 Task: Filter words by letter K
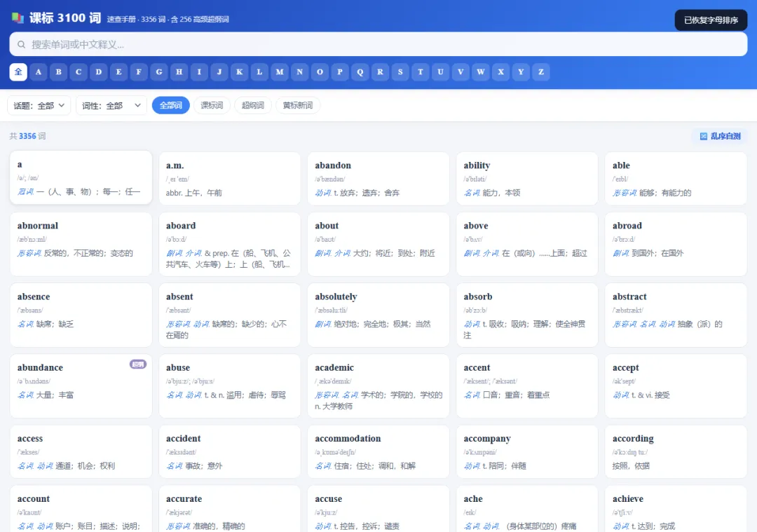point(240,72)
